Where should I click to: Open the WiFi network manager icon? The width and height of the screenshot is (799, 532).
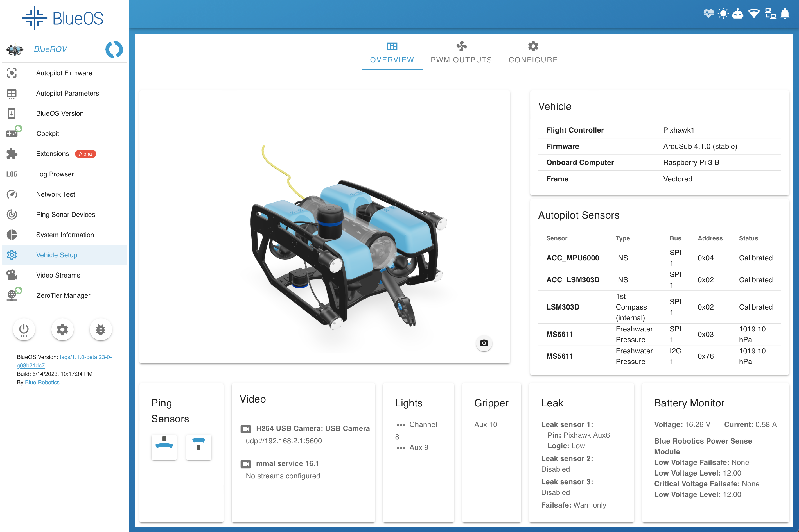point(754,13)
